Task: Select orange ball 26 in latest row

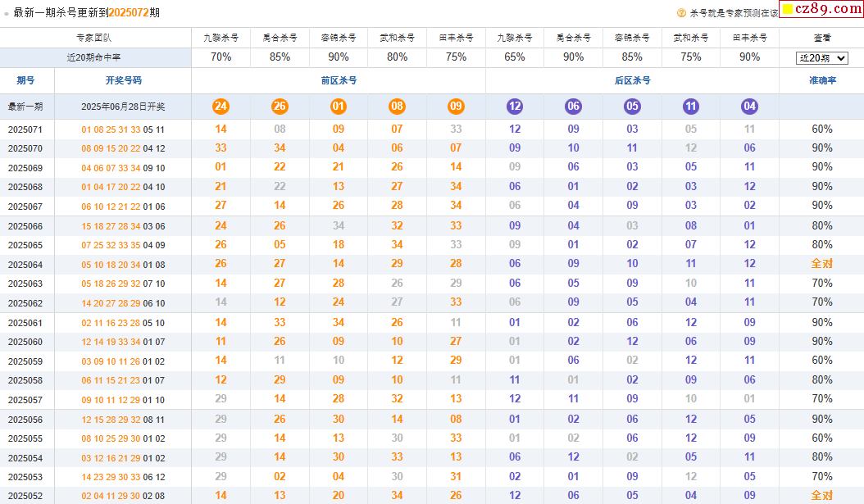Action: click(280, 107)
